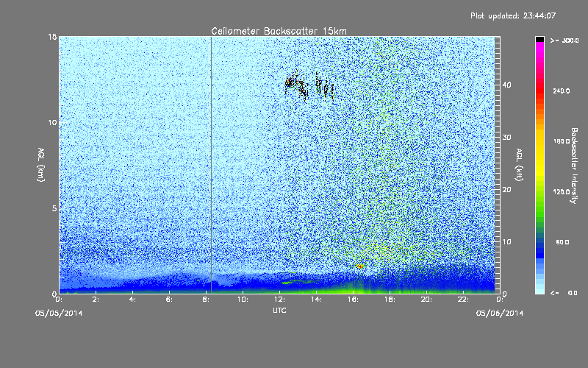Click the "30" tick on kft axis
The width and height of the screenshot is (588, 368).
pos(507,138)
